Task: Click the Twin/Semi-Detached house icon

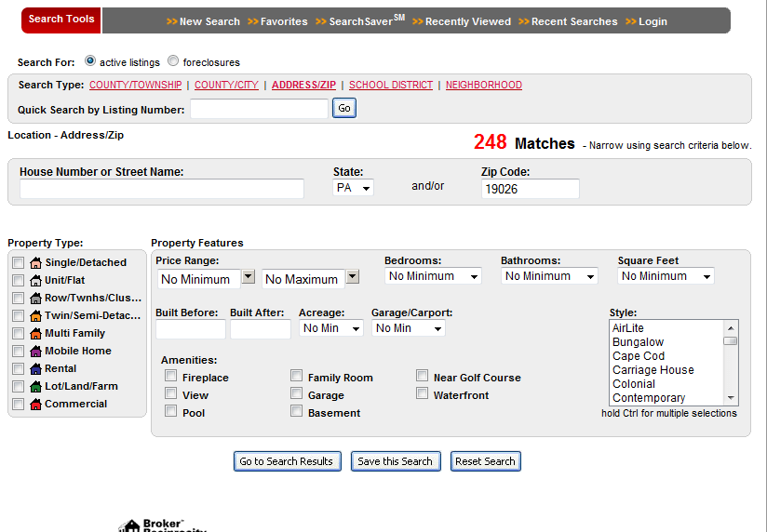Action: click(35, 315)
